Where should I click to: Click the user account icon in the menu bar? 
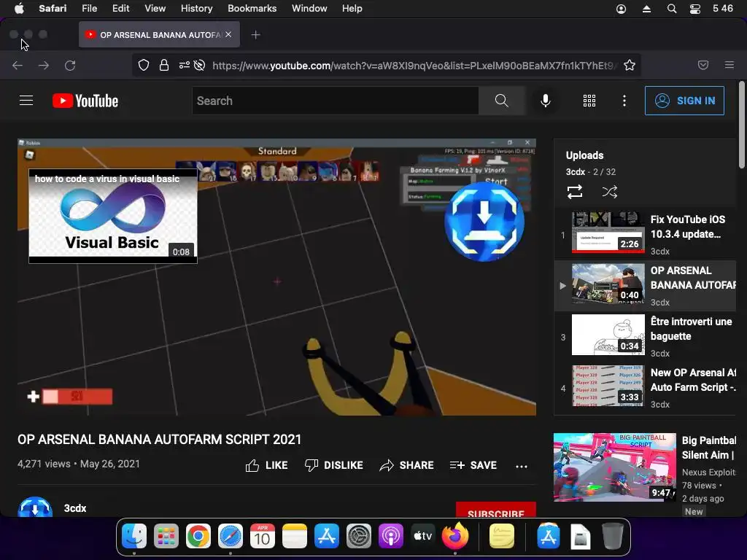(622, 9)
